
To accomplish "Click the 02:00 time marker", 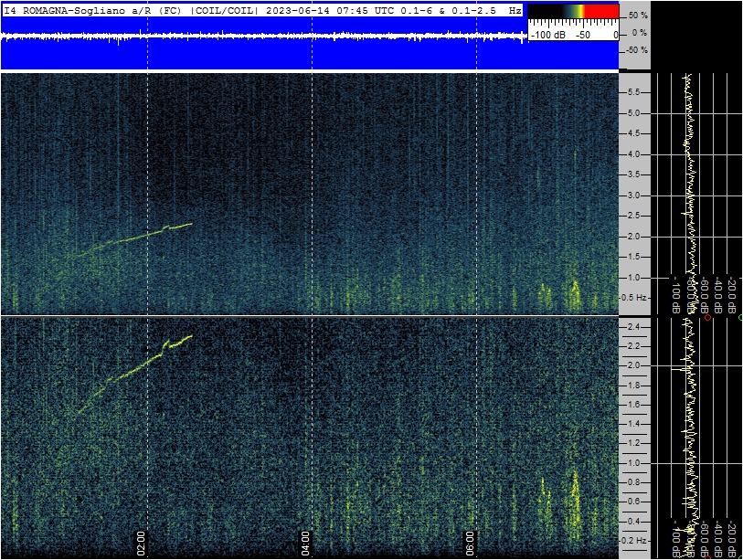I will [141, 544].
